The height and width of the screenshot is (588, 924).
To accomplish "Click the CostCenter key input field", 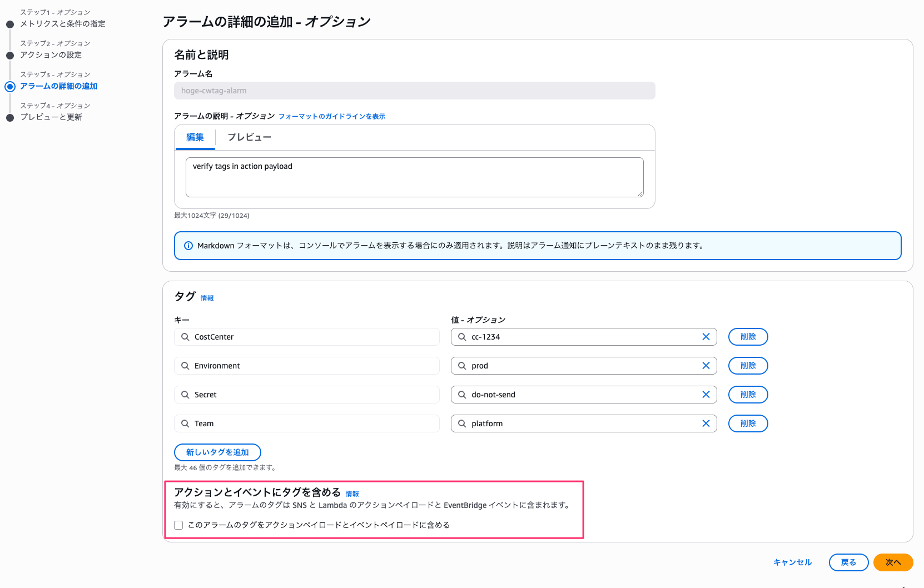I will pyautogui.click(x=307, y=337).
